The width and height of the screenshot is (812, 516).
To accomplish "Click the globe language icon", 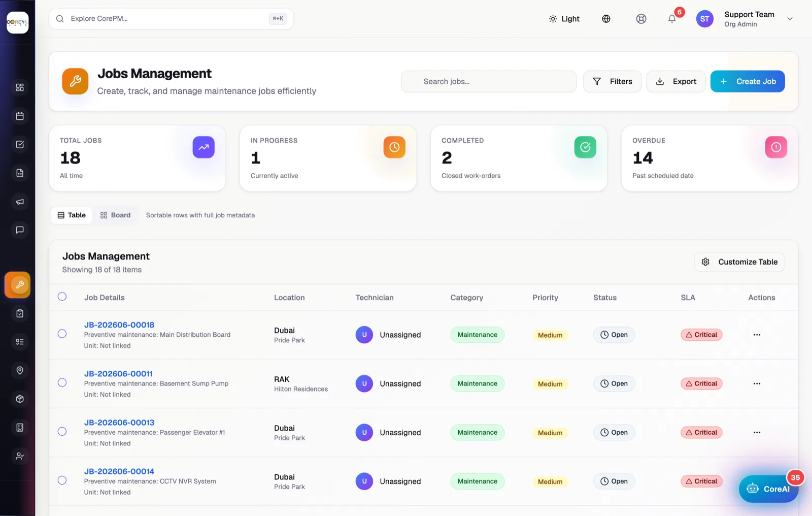I will click(x=606, y=19).
